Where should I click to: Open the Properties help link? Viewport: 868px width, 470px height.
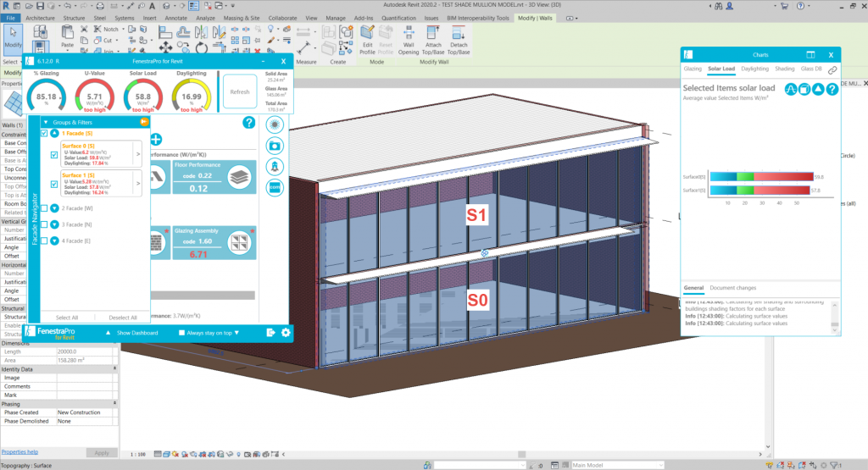tap(20, 451)
